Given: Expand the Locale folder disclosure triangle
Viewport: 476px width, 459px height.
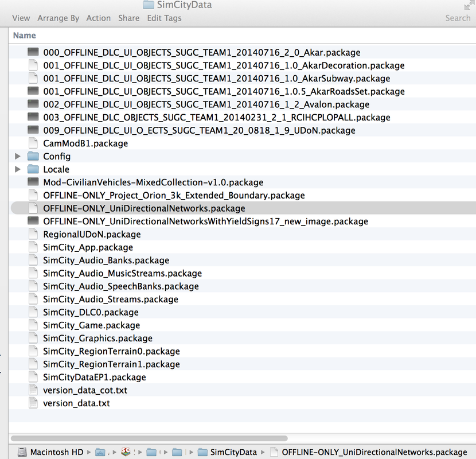Looking at the screenshot, I should (18, 169).
